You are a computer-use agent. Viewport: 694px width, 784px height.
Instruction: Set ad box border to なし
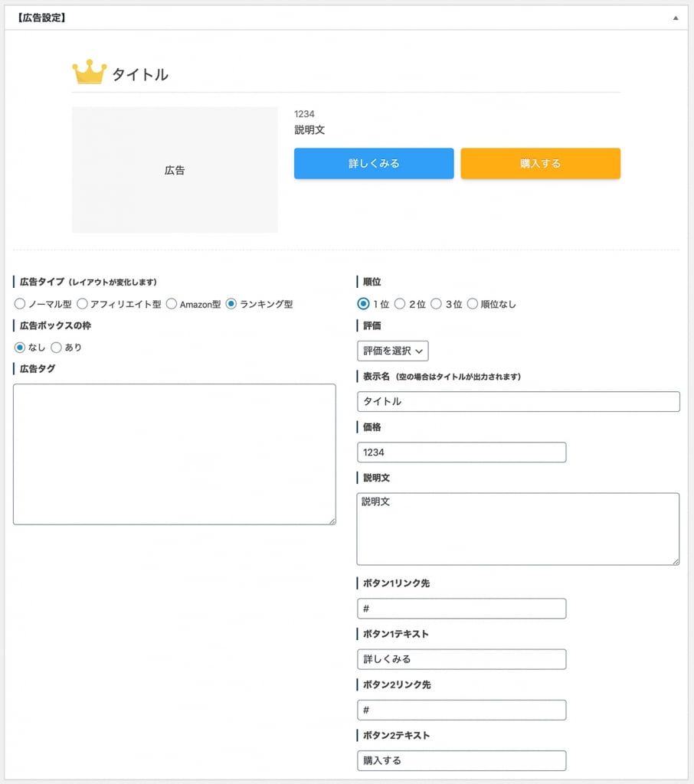pyautogui.click(x=20, y=347)
